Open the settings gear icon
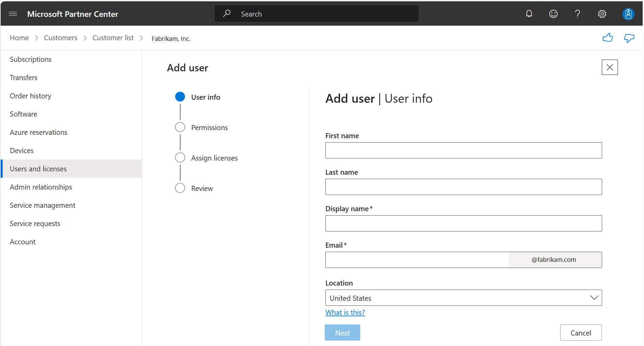 click(x=602, y=14)
